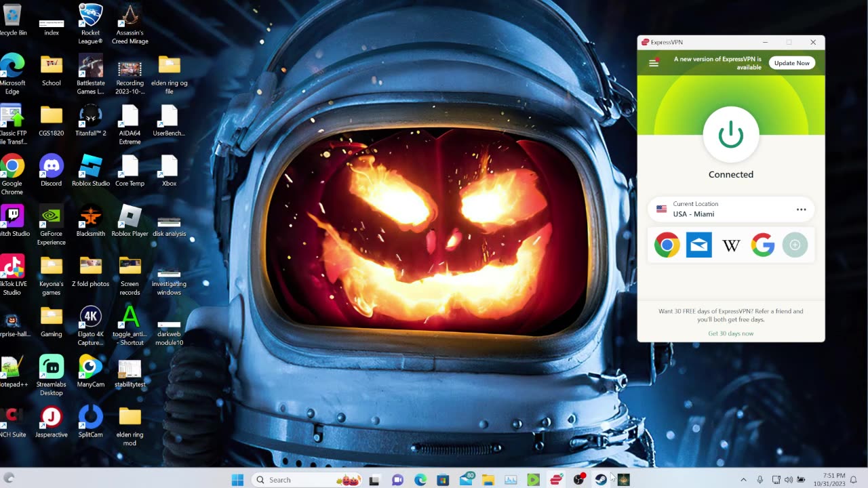This screenshot has width=868, height=488.
Task: Open Wikipedia shortcut in ExpressVPN
Action: tap(731, 245)
